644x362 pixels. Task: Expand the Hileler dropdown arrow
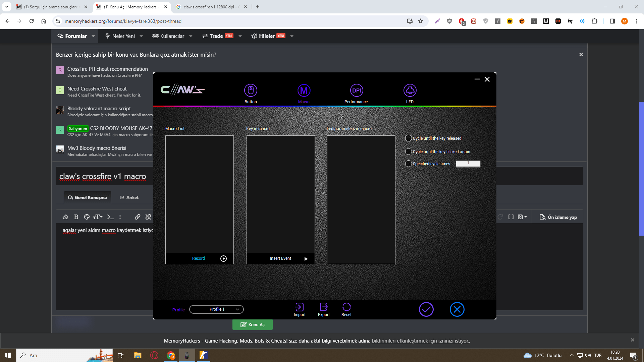[292, 36]
